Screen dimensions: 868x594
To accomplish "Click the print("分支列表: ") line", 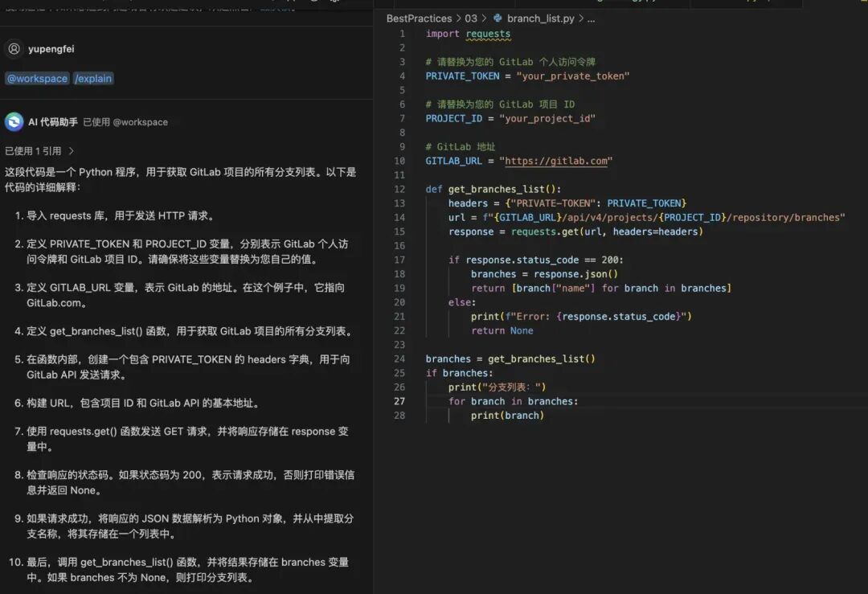I will 497,387.
